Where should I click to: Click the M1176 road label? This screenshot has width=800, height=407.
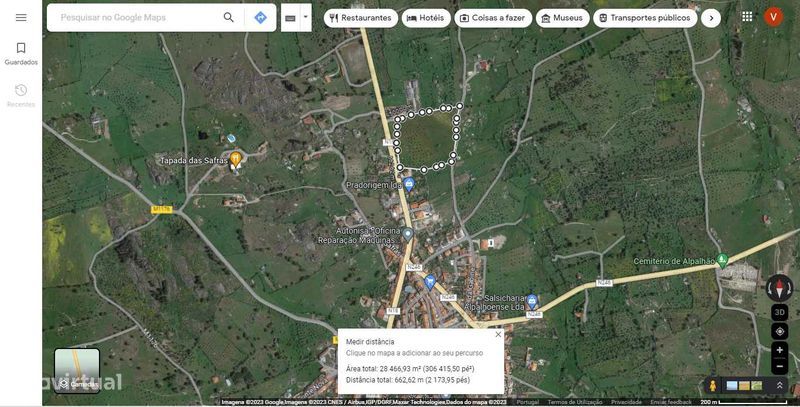161,210
